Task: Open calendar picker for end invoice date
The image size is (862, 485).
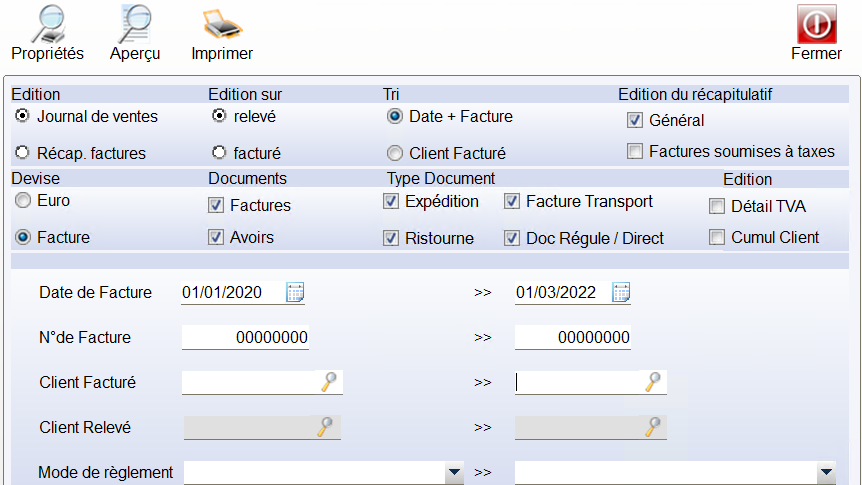Action: pos(621,293)
